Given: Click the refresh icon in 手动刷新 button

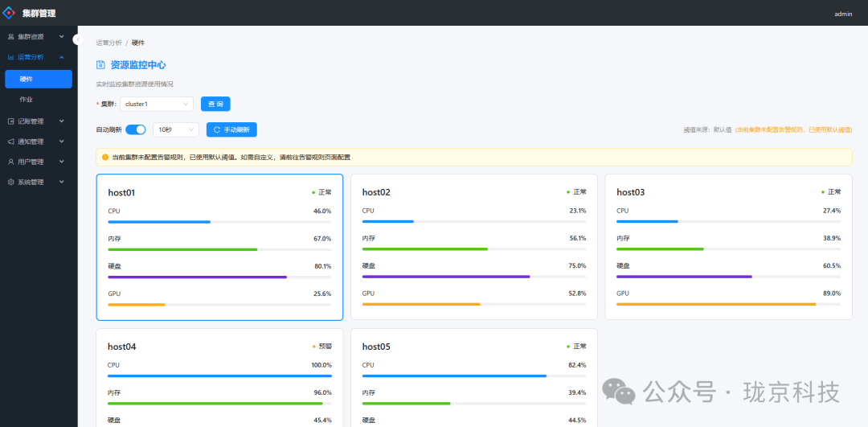Looking at the screenshot, I should pyautogui.click(x=217, y=129).
